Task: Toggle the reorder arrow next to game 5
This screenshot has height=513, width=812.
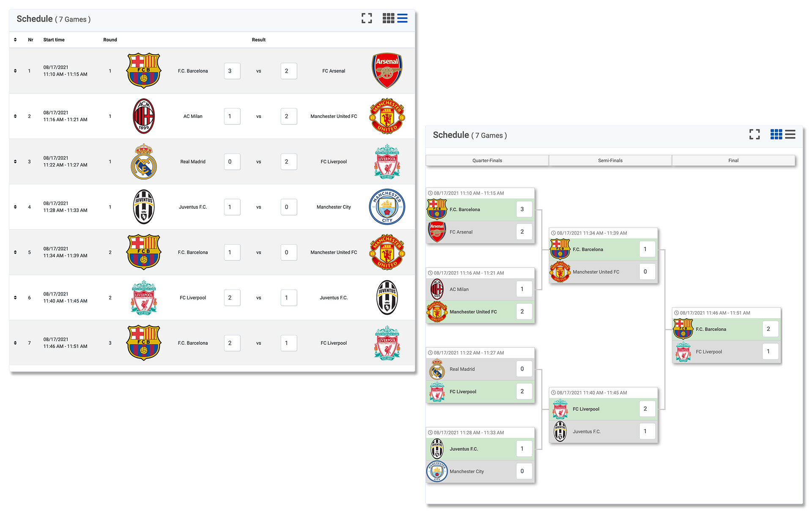Action: [x=15, y=252]
